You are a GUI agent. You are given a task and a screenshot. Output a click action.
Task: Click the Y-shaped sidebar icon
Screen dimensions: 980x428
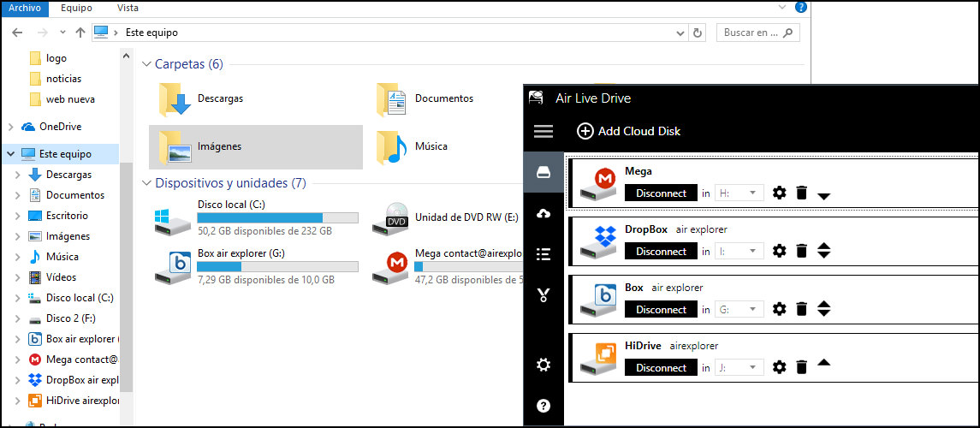coord(543,295)
